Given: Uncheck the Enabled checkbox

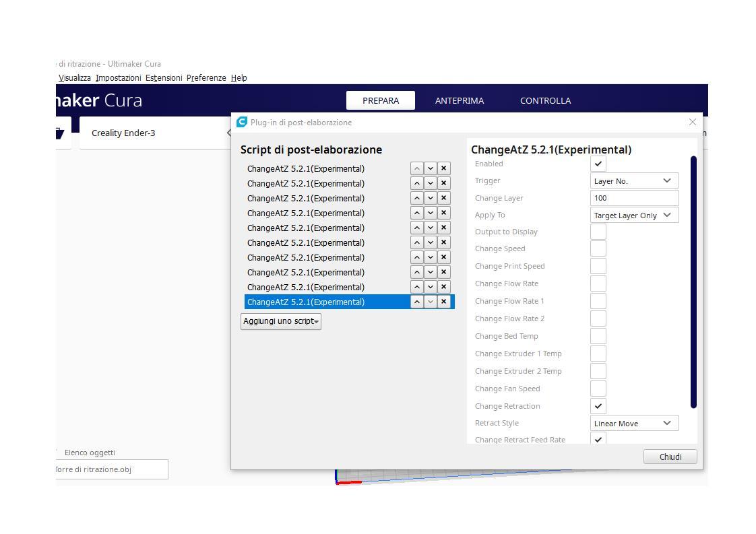Looking at the screenshot, I should click(598, 164).
